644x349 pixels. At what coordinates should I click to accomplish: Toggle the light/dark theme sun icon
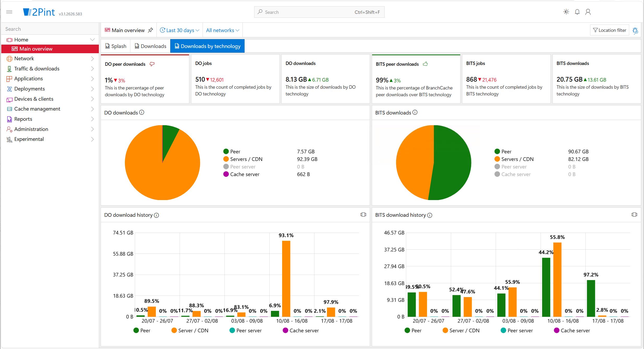tap(566, 12)
